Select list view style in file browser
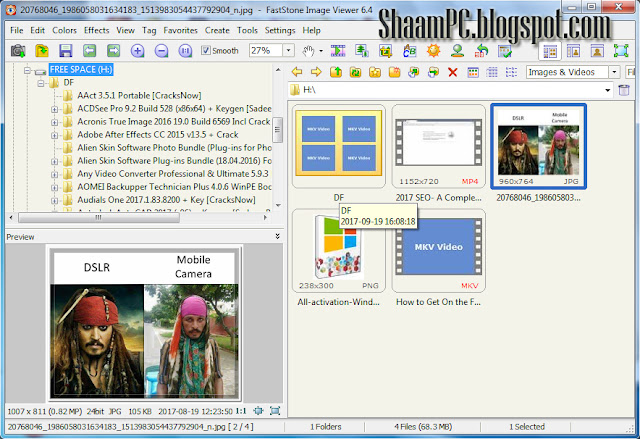 point(511,72)
